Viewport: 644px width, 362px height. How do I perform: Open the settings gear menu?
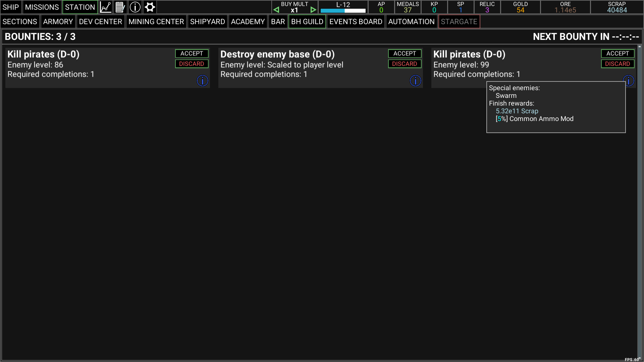click(150, 7)
